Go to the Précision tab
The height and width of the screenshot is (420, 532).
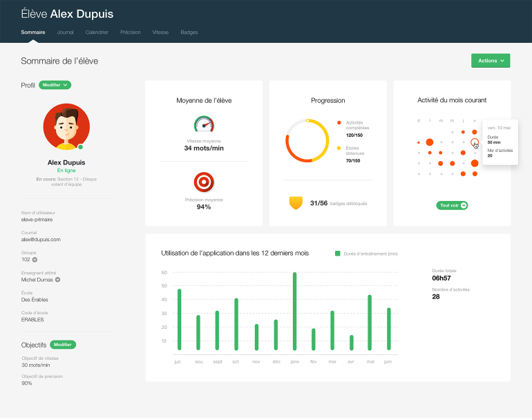coord(130,32)
